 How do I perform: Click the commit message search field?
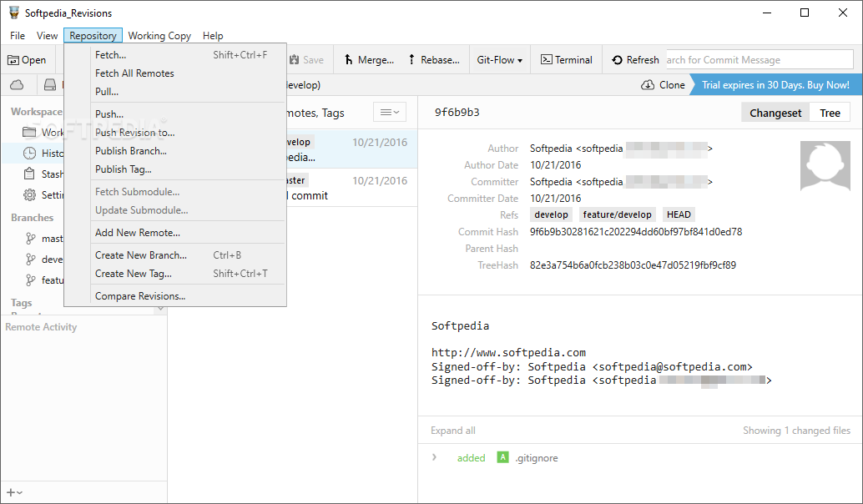coord(760,60)
